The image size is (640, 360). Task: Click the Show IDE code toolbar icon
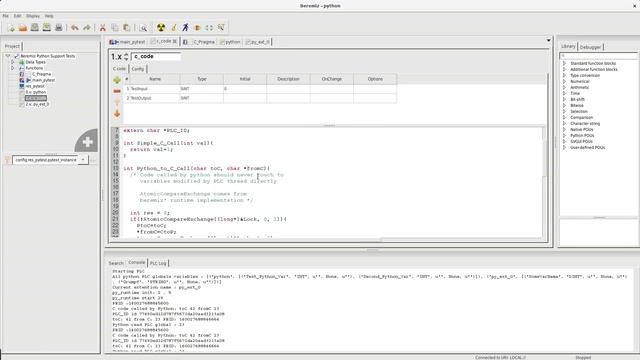pos(221,28)
